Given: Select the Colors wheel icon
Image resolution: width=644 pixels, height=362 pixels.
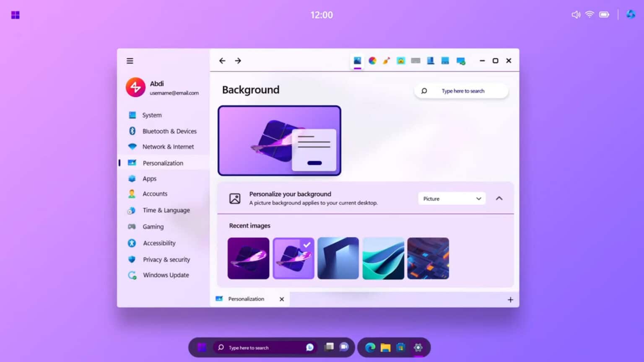Looking at the screenshot, I should point(372,60).
